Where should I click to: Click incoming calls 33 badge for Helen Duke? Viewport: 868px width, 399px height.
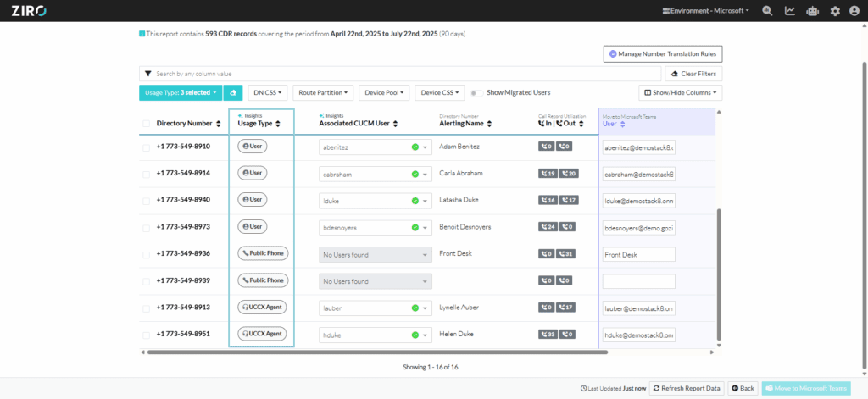548,335
